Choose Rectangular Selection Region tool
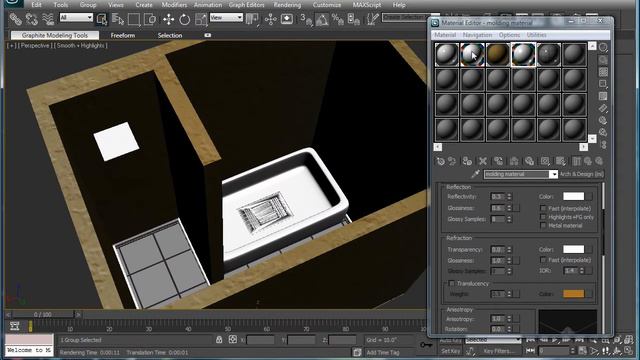Image resolution: width=640 pixels, height=360 pixels. tap(134, 19)
